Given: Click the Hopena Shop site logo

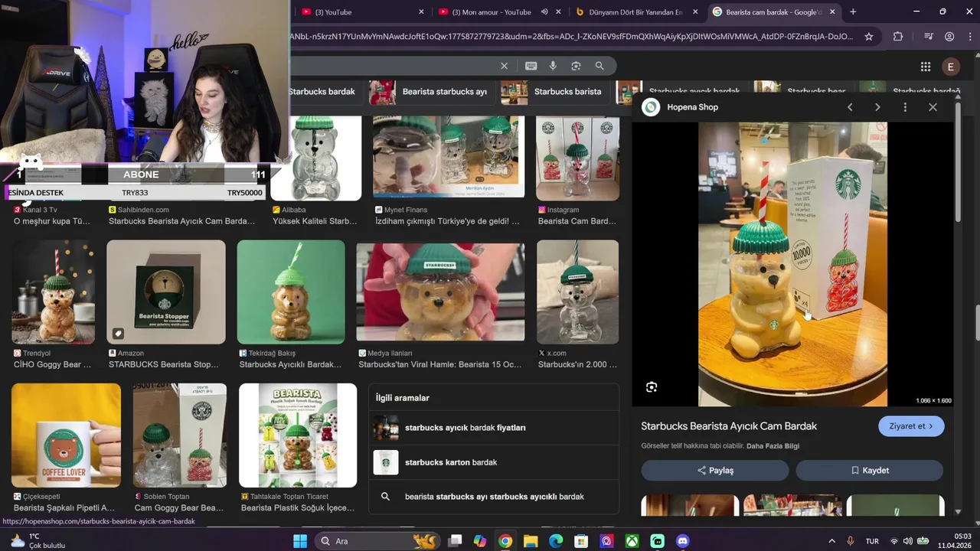Looking at the screenshot, I should tap(651, 107).
